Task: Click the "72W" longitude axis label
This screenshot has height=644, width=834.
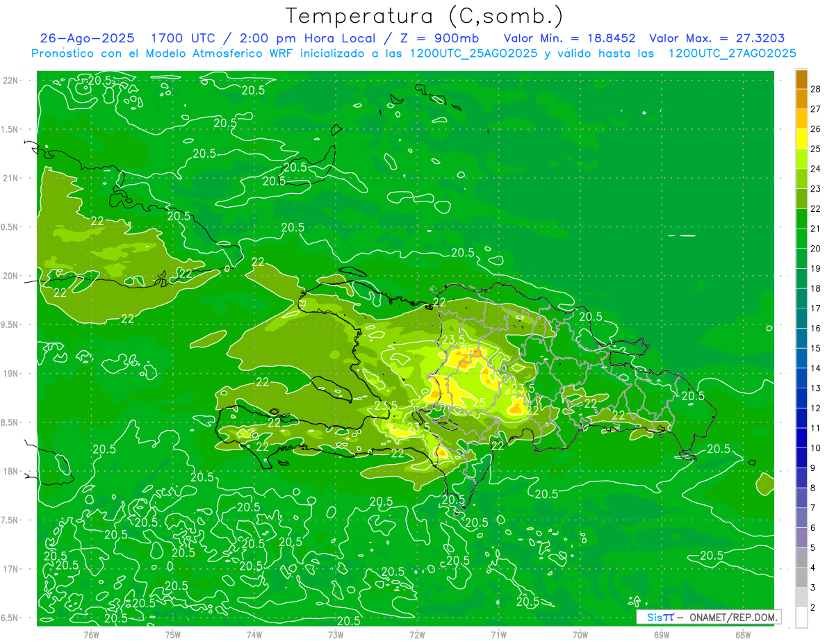Action: (417, 634)
